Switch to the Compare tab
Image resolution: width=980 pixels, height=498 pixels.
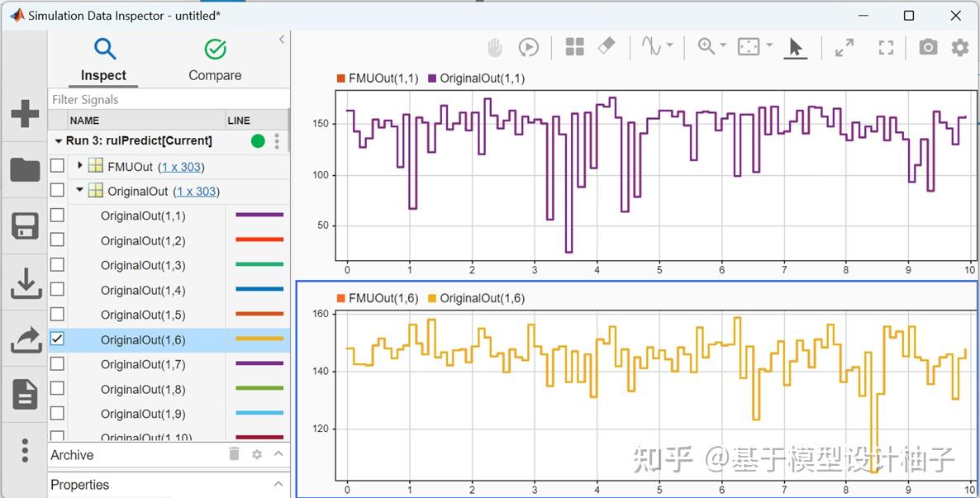click(x=215, y=61)
